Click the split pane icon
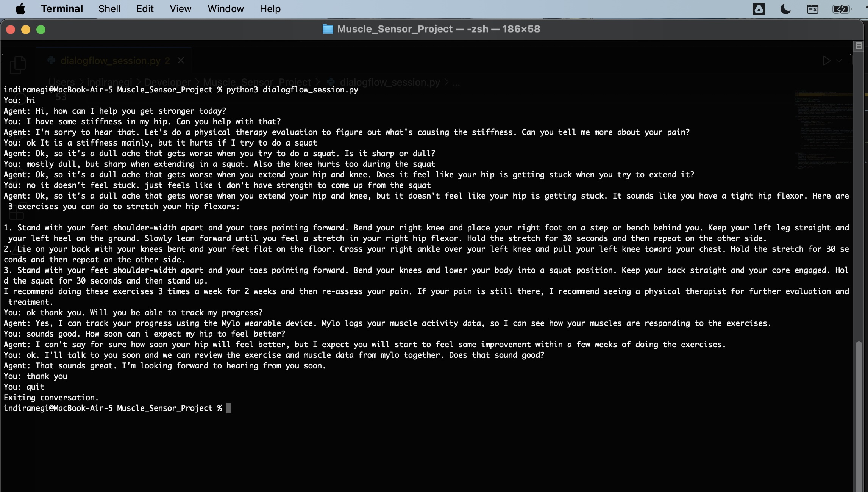This screenshot has height=492, width=868. [x=859, y=46]
